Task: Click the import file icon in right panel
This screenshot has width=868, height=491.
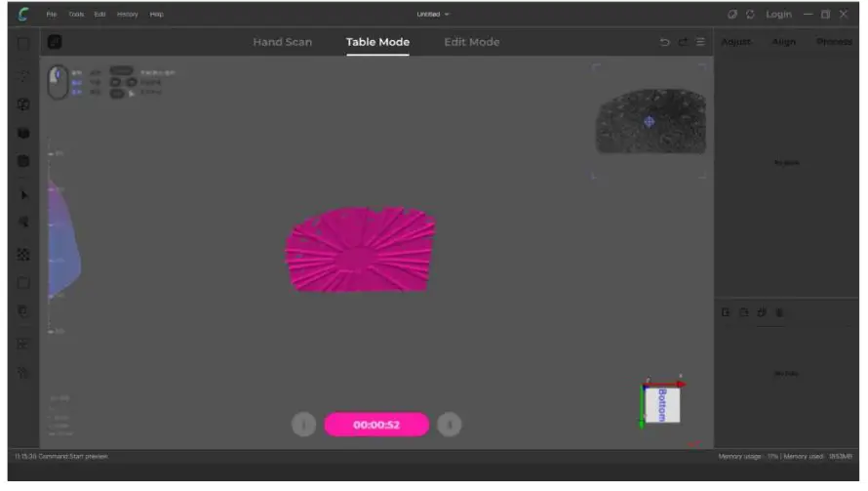Action: [x=726, y=313]
